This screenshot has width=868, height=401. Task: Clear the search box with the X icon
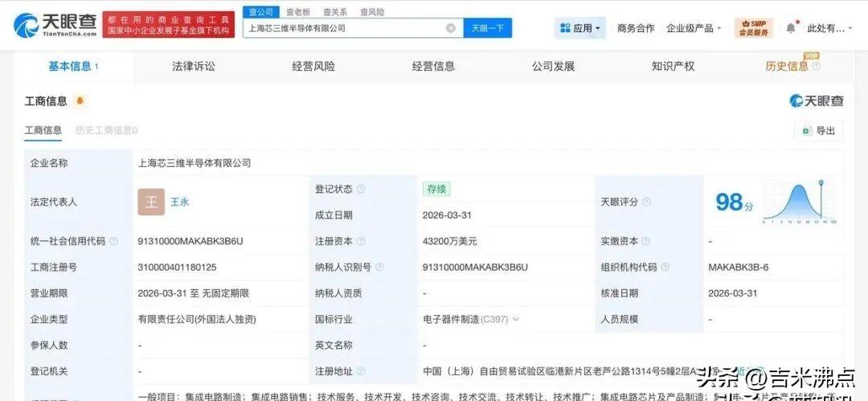(x=451, y=28)
